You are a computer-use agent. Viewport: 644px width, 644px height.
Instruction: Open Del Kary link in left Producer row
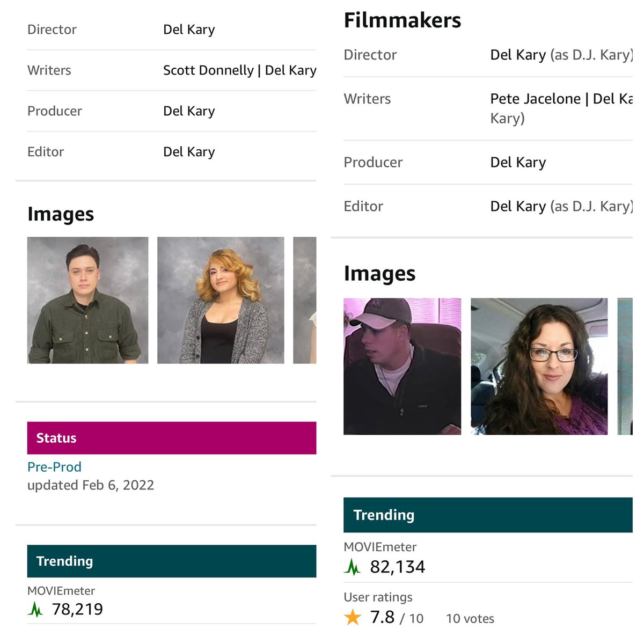[x=189, y=111]
